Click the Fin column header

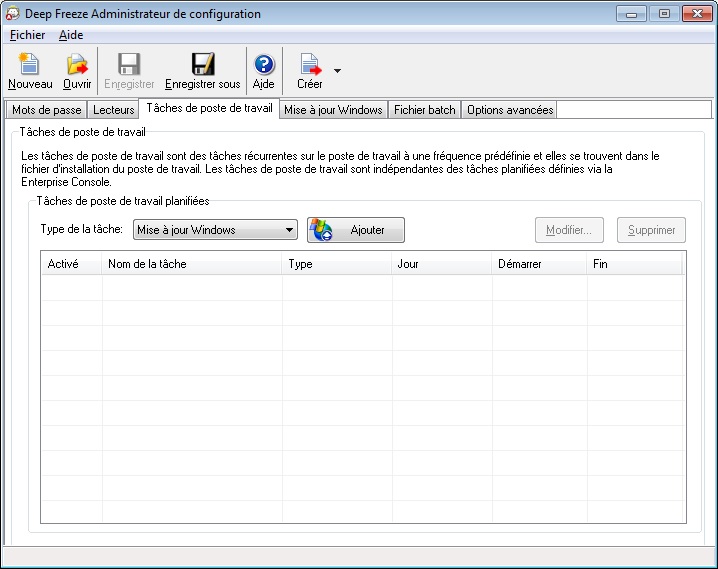click(635, 264)
